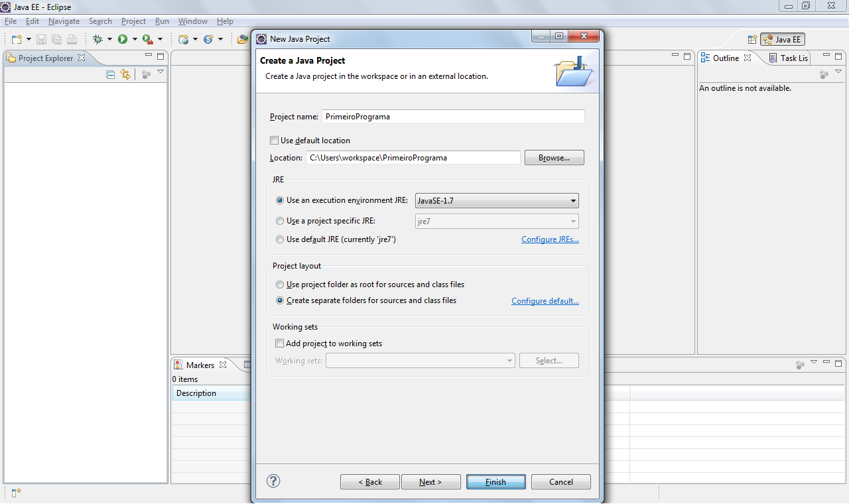Select Use default JRE option
The height and width of the screenshot is (504, 849).
[280, 239]
